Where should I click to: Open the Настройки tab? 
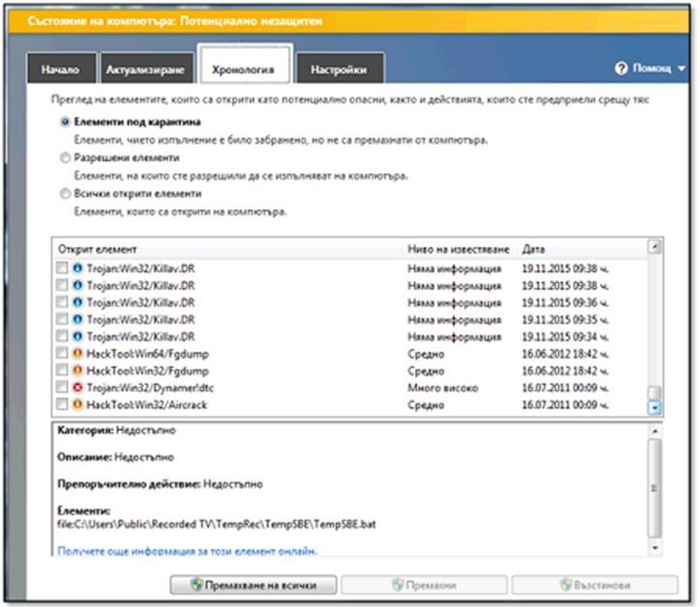tap(339, 70)
